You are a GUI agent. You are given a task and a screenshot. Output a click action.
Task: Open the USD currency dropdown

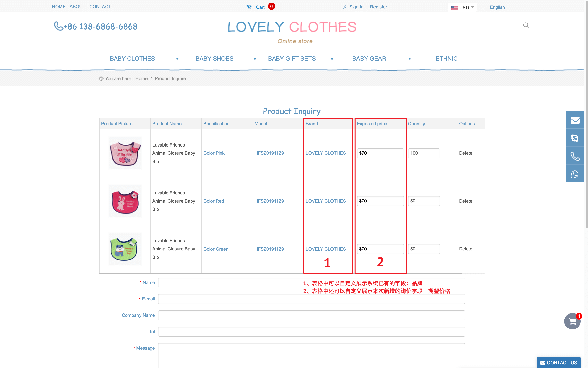462,7
